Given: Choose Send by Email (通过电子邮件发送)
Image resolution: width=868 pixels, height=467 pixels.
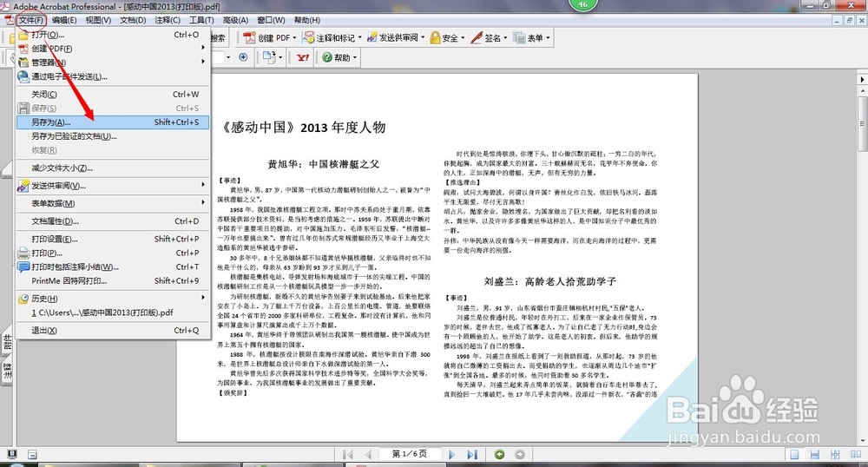Looking at the screenshot, I should (113, 76).
